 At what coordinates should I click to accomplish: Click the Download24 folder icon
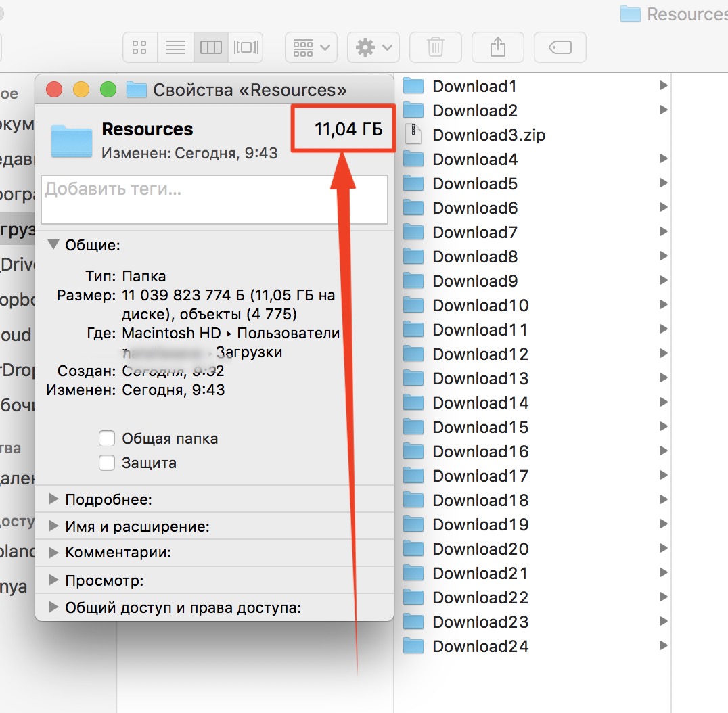click(x=413, y=646)
